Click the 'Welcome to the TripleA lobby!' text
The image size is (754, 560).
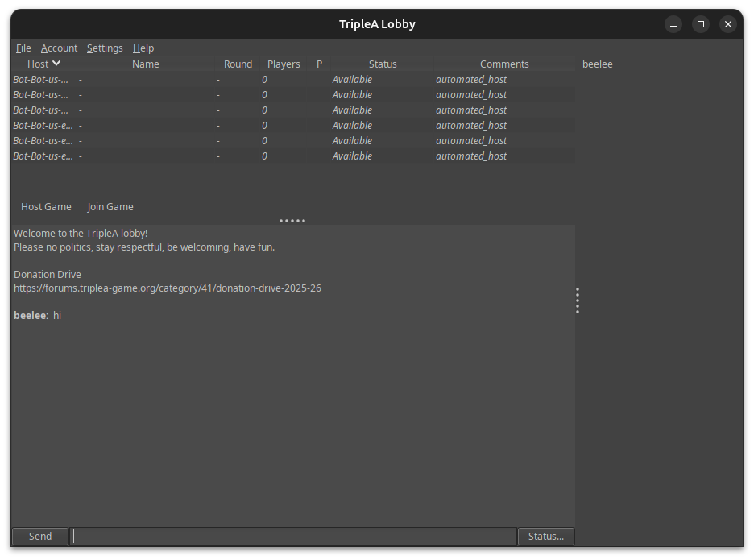pyautogui.click(x=81, y=234)
